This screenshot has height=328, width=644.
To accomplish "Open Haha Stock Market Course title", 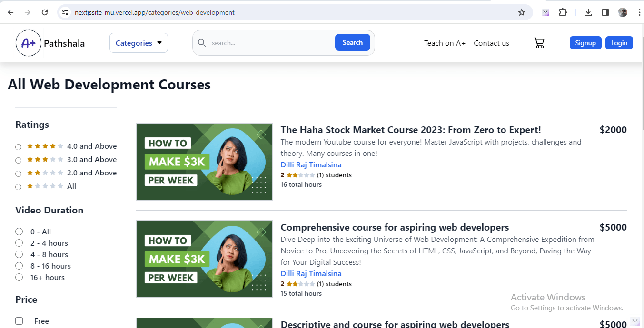I will (x=411, y=130).
